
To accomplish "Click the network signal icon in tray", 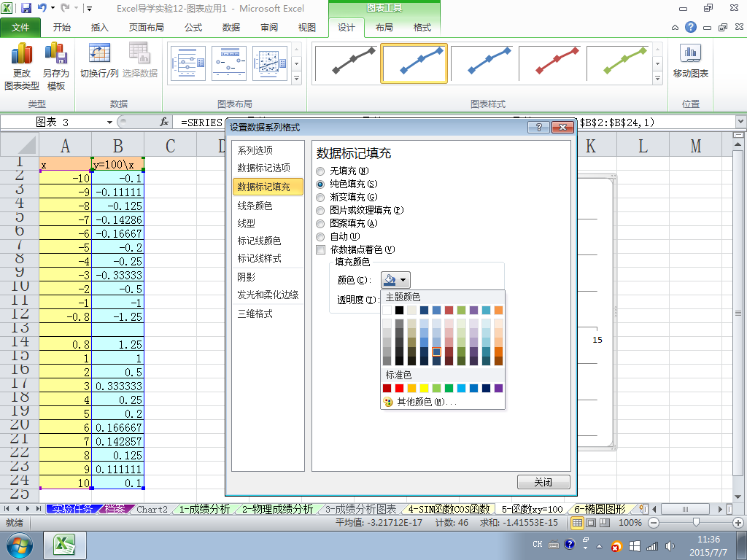I will 651,545.
